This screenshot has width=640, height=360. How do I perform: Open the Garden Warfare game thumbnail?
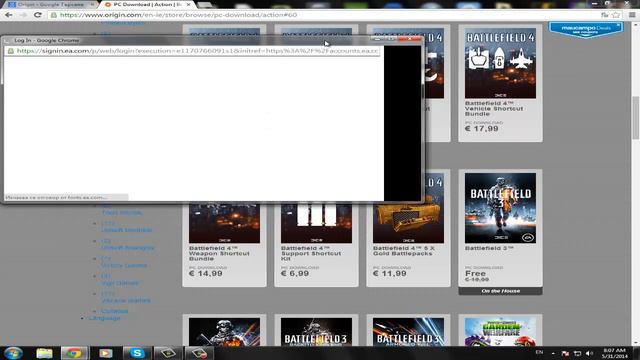(500, 332)
